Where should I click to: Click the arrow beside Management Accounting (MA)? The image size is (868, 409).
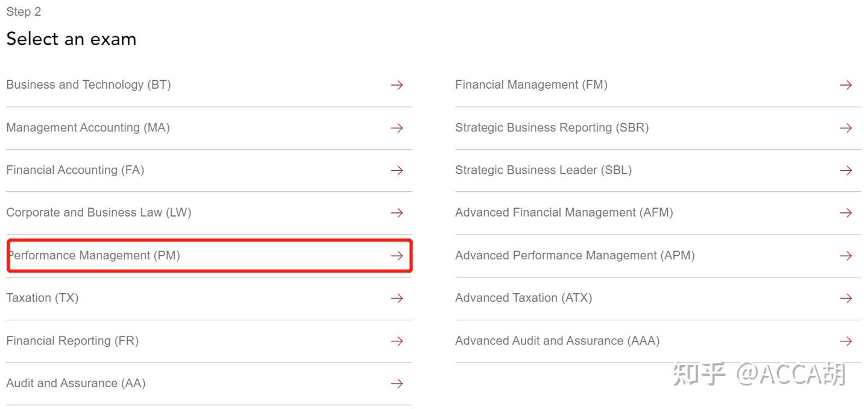(397, 128)
